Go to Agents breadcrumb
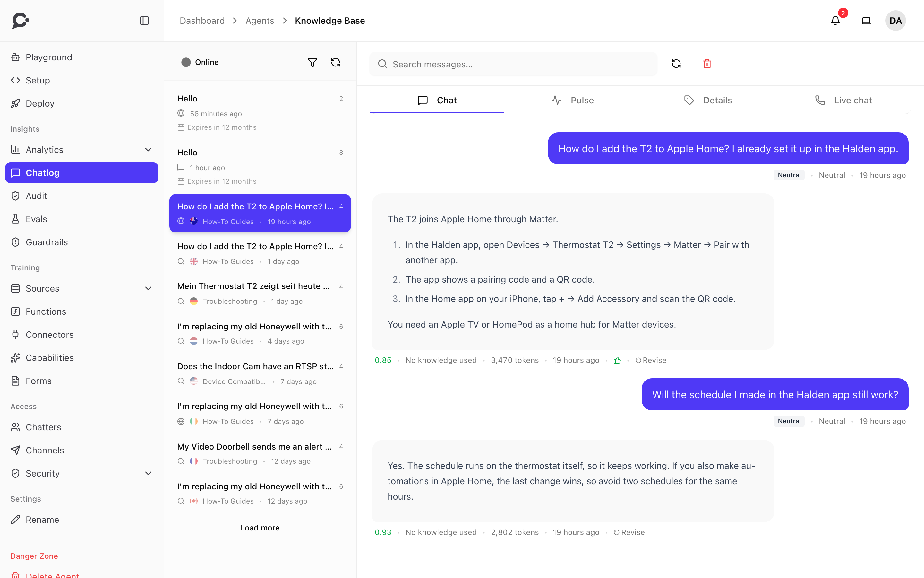The image size is (924, 578). [260, 21]
